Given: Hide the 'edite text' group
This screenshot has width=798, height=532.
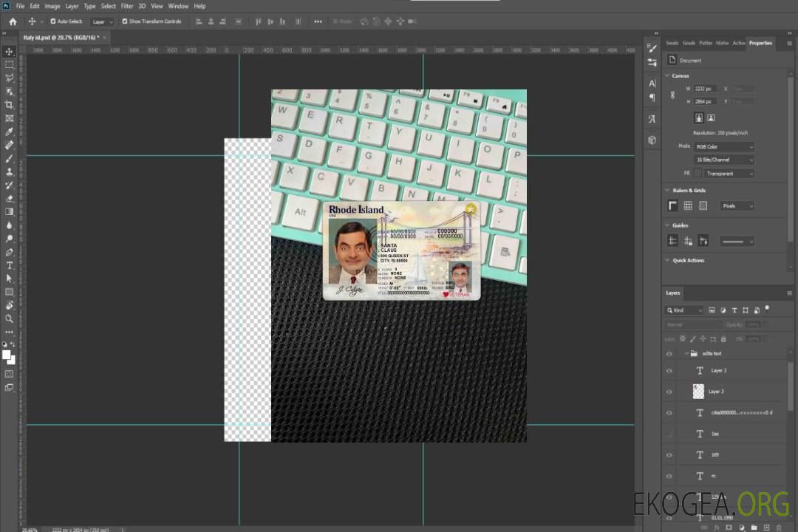Looking at the screenshot, I should pyautogui.click(x=669, y=353).
